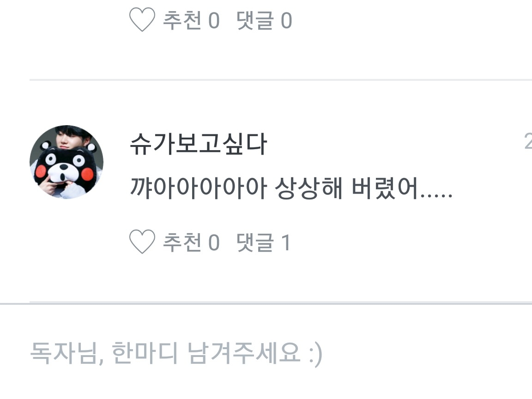
Task: Select the comment text 까아아아아아 상상해 버렸어
Action: coord(291,187)
